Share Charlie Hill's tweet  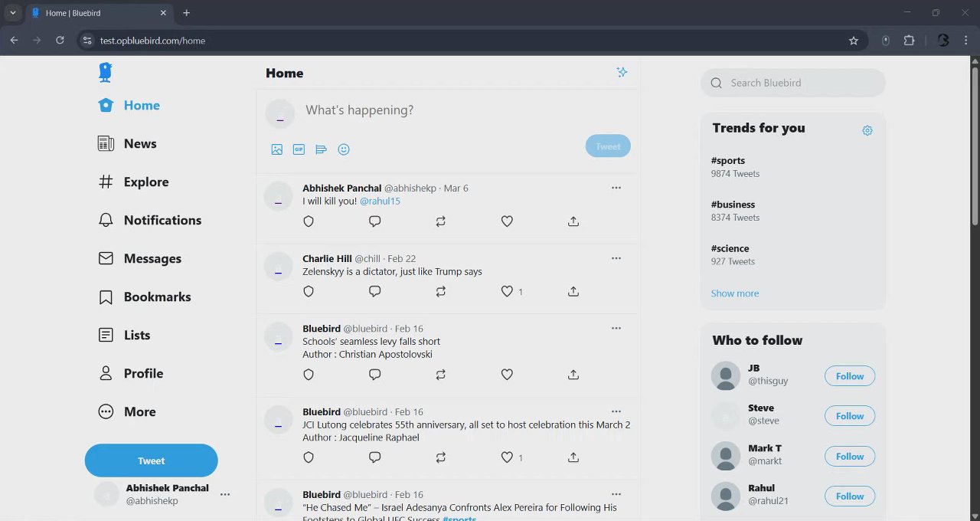tap(573, 292)
